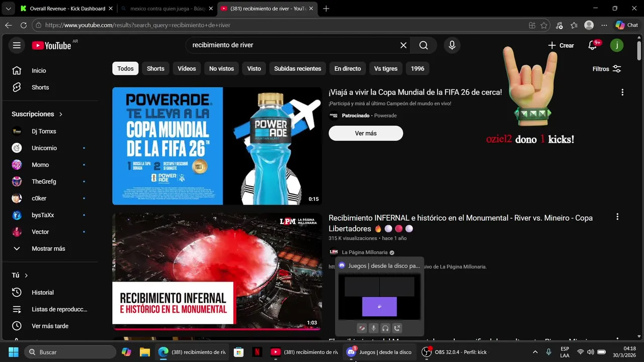Viewport: 644px width, 362px height.
Task: Open more options for Powerade ad
Action: click(x=622, y=92)
